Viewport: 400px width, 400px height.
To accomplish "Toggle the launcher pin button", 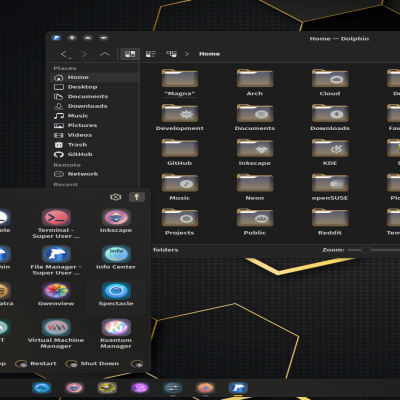I will tap(137, 197).
